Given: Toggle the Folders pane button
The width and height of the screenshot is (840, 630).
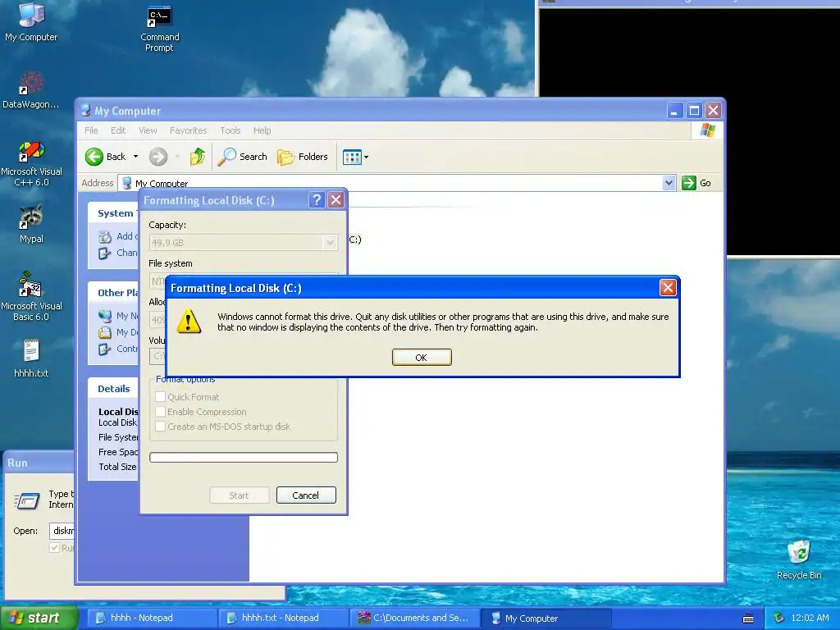Looking at the screenshot, I should tap(303, 157).
